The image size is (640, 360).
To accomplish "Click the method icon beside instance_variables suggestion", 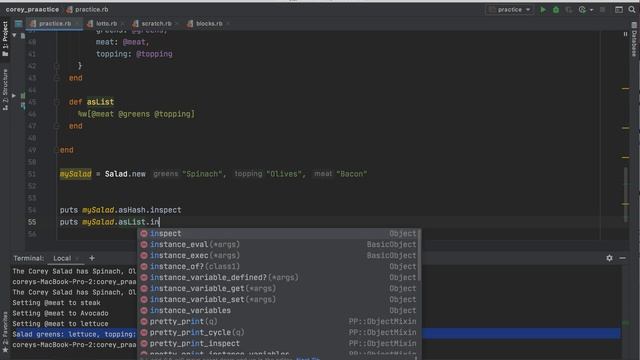I will [x=144, y=311].
